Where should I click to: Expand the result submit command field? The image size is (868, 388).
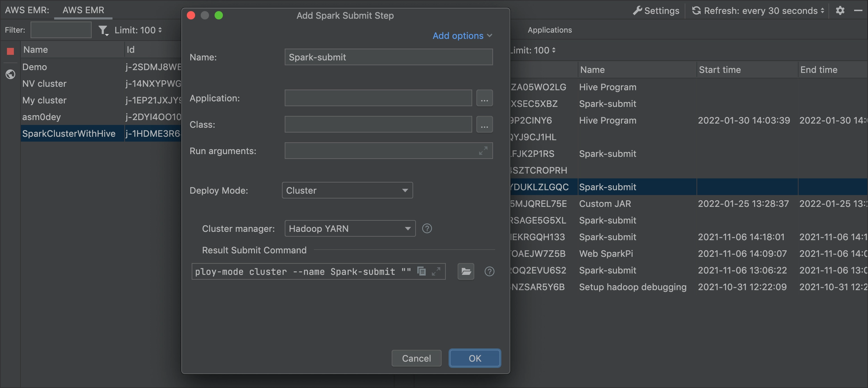coord(436,271)
